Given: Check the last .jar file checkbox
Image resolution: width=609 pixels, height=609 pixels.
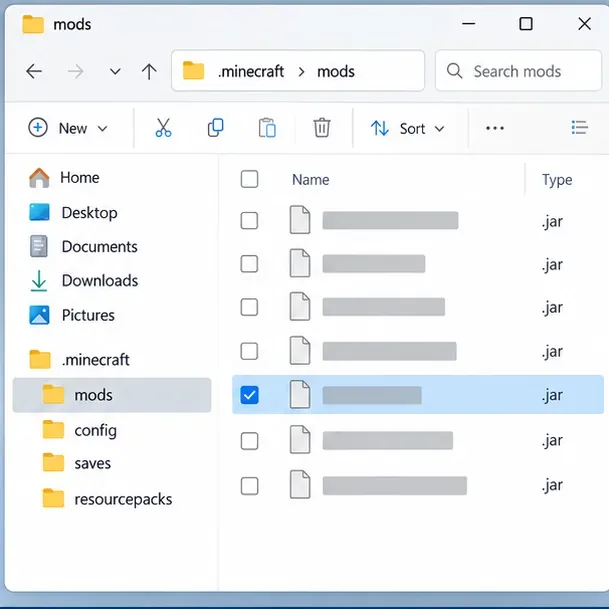Looking at the screenshot, I should click(x=249, y=486).
